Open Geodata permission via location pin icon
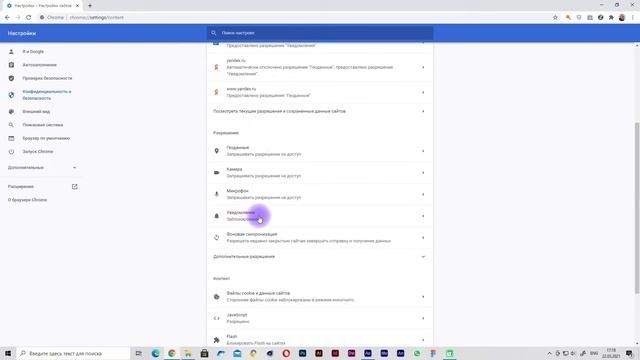The height and width of the screenshot is (360, 640). coord(217,151)
